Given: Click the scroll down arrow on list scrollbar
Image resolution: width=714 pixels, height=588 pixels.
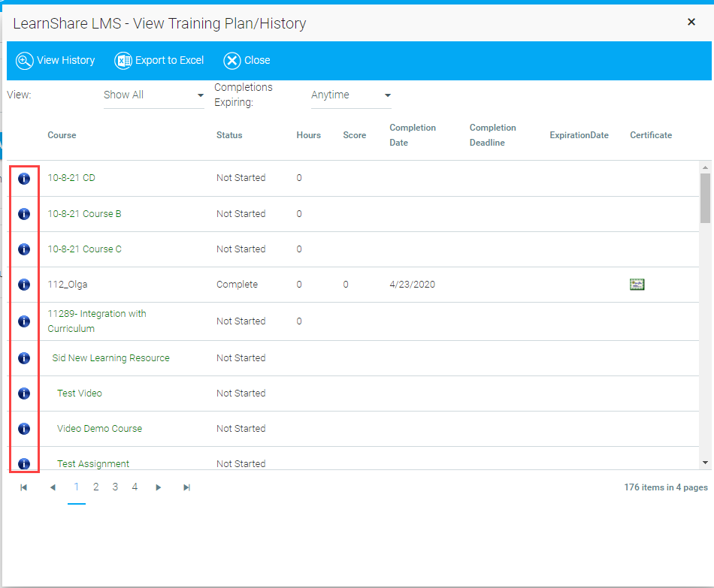Looking at the screenshot, I should pyautogui.click(x=705, y=463).
